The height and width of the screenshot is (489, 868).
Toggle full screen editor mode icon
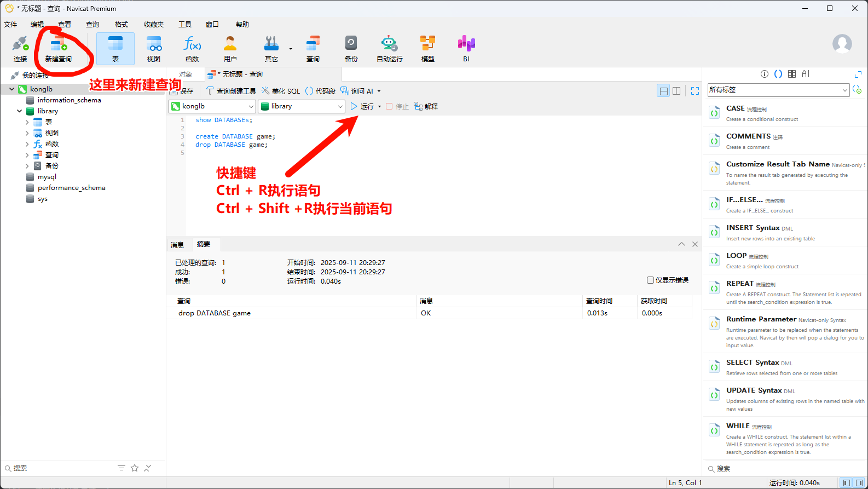click(x=695, y=91)
